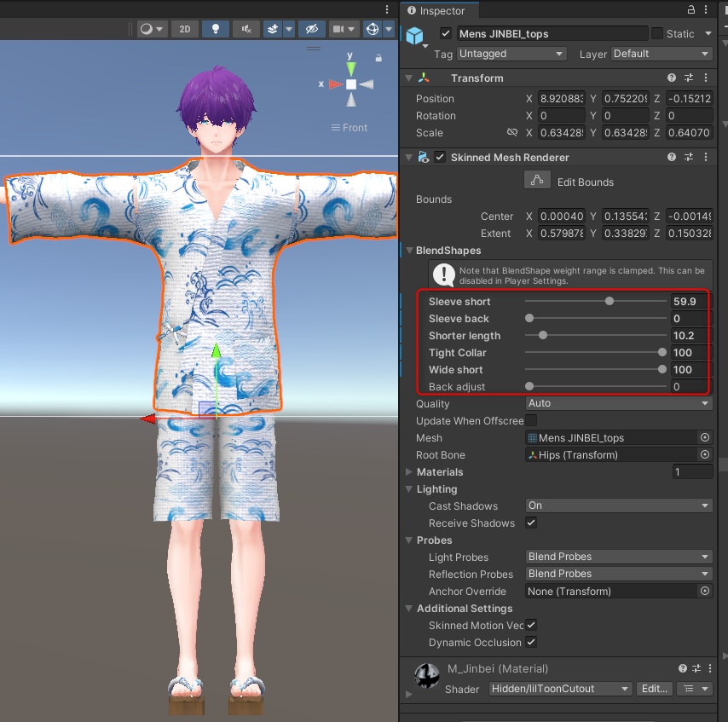
Task: Toggle hidden objects visibility eye icon
Action: pyautogui.click(x=311, y=29)
